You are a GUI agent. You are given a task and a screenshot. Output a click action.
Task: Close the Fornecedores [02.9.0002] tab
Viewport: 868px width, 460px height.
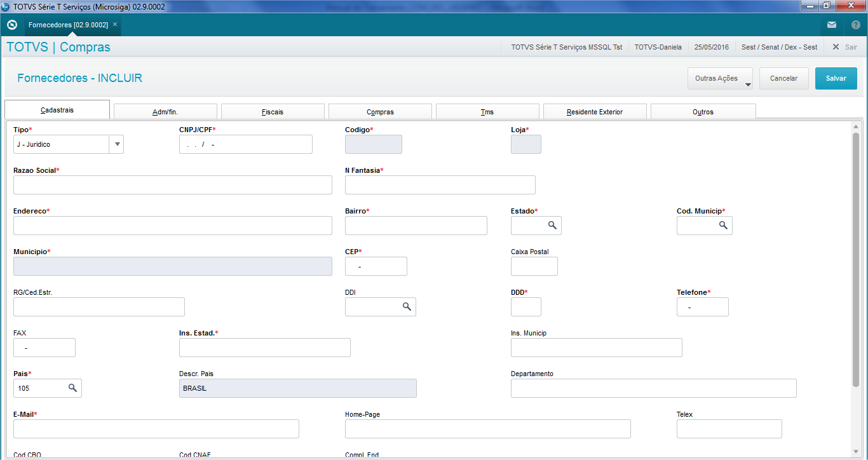tap(115, 25)
